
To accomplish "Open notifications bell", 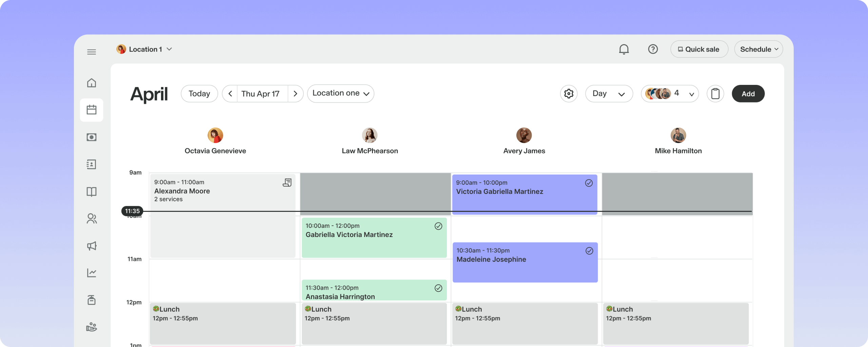I will 624,50.
